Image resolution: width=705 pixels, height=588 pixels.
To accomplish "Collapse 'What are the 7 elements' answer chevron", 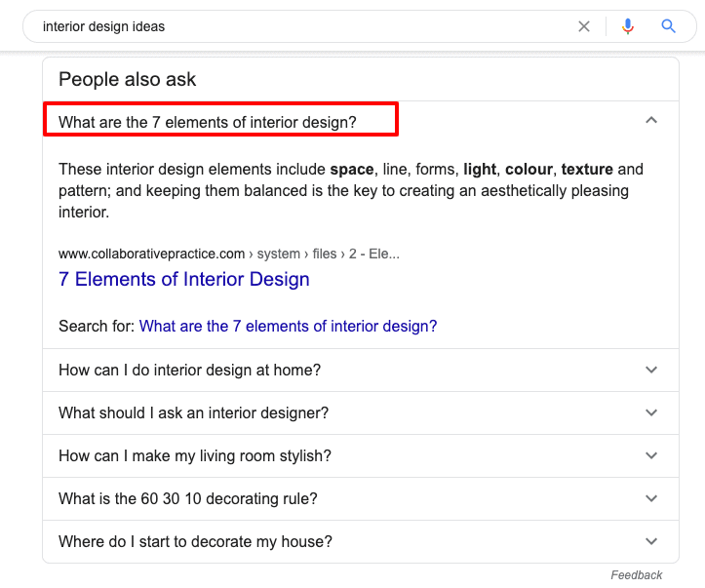I will [x=651, y=120].
